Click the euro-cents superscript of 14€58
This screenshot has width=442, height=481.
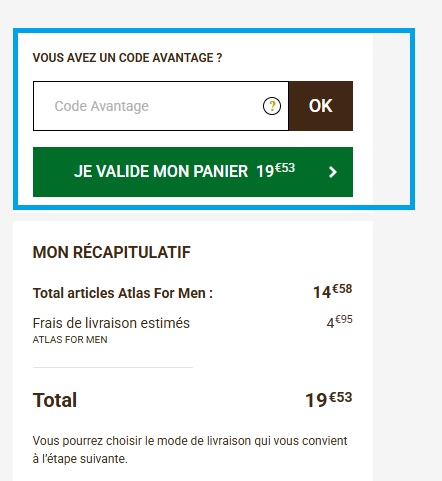click(342, 288)
